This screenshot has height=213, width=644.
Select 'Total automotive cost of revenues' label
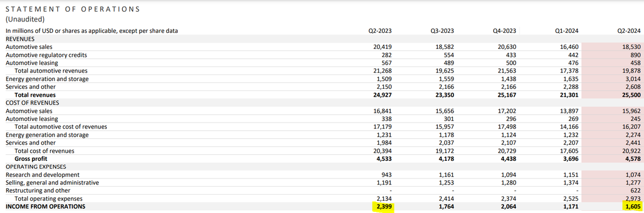61,127
